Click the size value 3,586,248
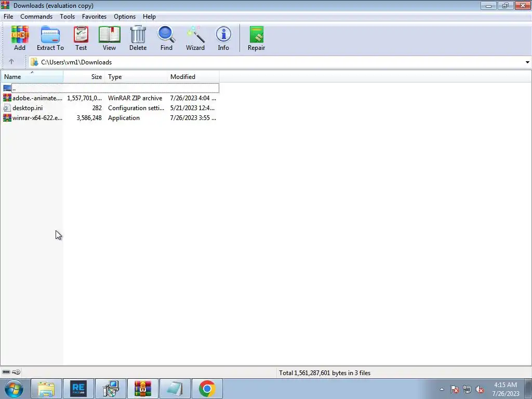The height and width of the screenshot is (399, 532). click(x=89, y=118)
